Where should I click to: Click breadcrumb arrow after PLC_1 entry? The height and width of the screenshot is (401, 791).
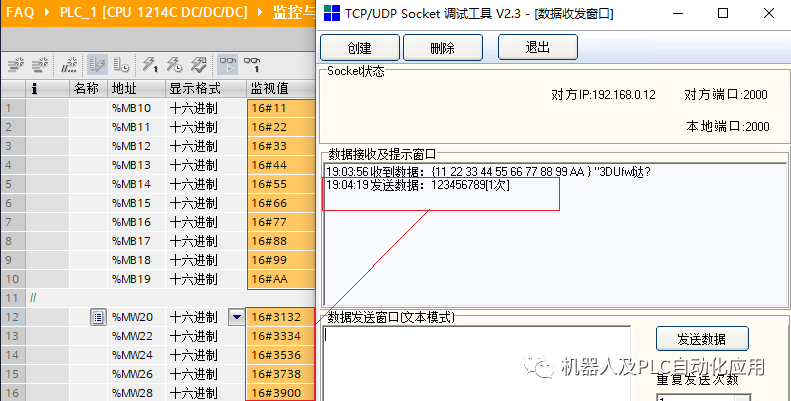point(260,12)
